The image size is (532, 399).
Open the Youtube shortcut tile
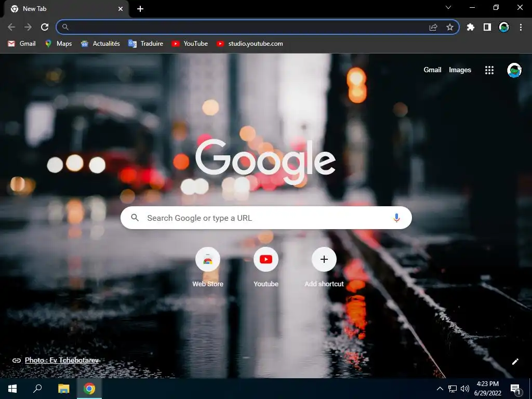(266, 268)
